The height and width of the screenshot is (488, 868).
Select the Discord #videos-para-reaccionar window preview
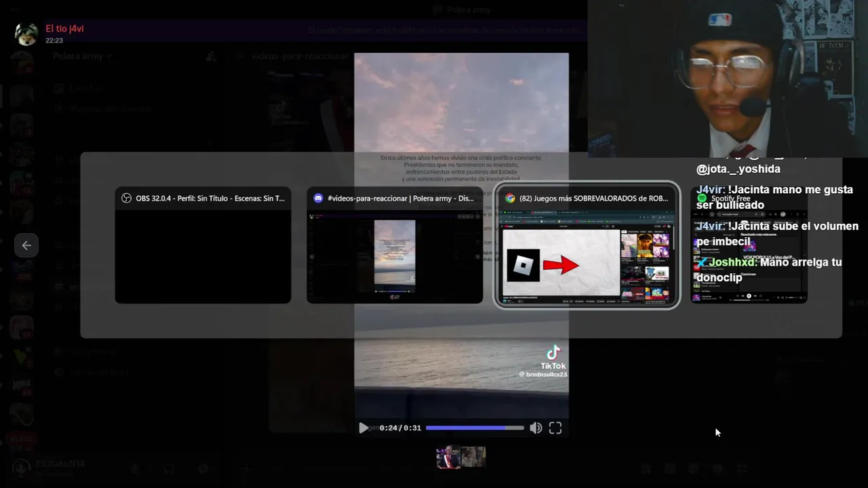pos(395,245)
